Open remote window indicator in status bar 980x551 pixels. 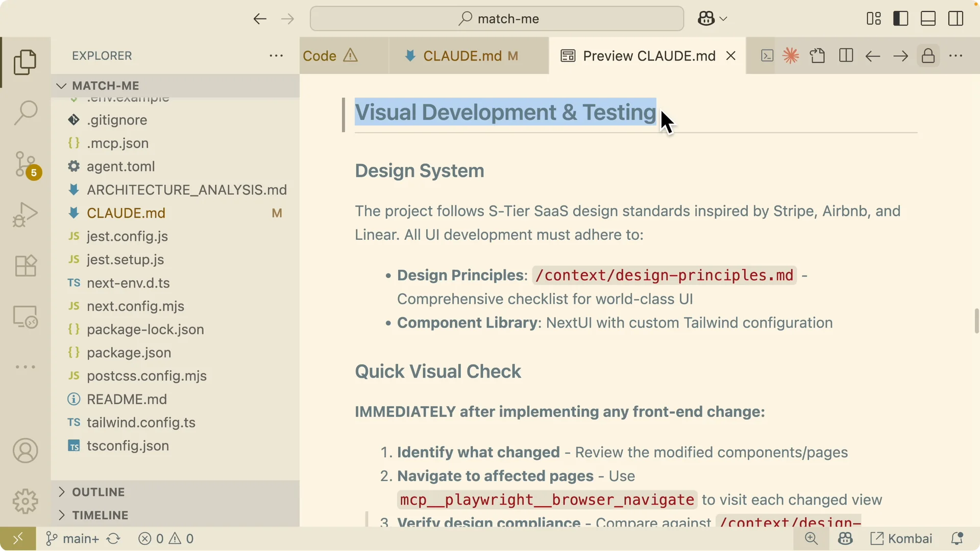[18, 539]
